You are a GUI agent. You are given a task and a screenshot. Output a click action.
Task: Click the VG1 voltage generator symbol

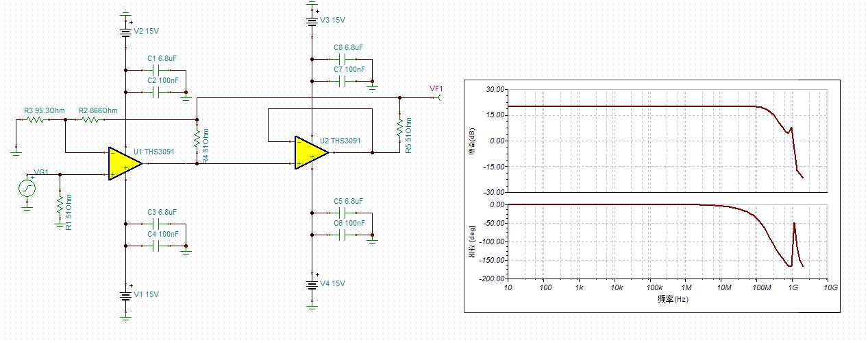26,187
